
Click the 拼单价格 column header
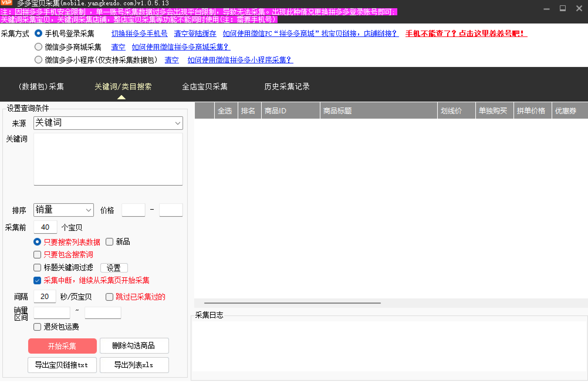533,111
